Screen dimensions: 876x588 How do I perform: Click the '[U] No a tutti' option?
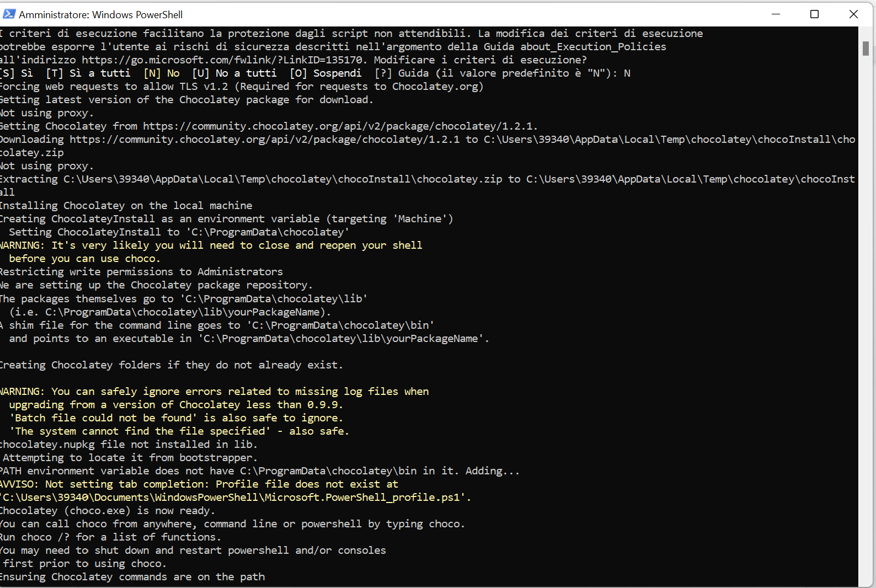[234, 73]
